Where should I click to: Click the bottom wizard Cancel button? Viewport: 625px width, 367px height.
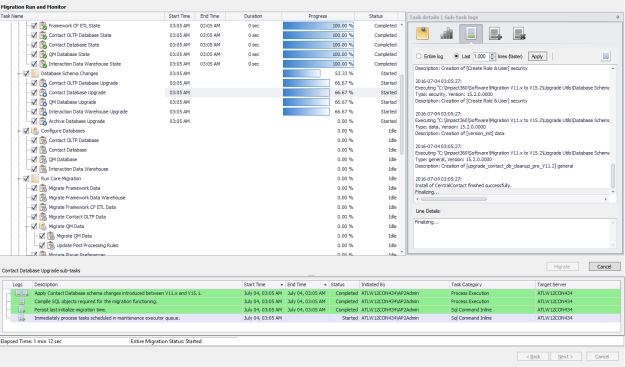click(602, 356)
